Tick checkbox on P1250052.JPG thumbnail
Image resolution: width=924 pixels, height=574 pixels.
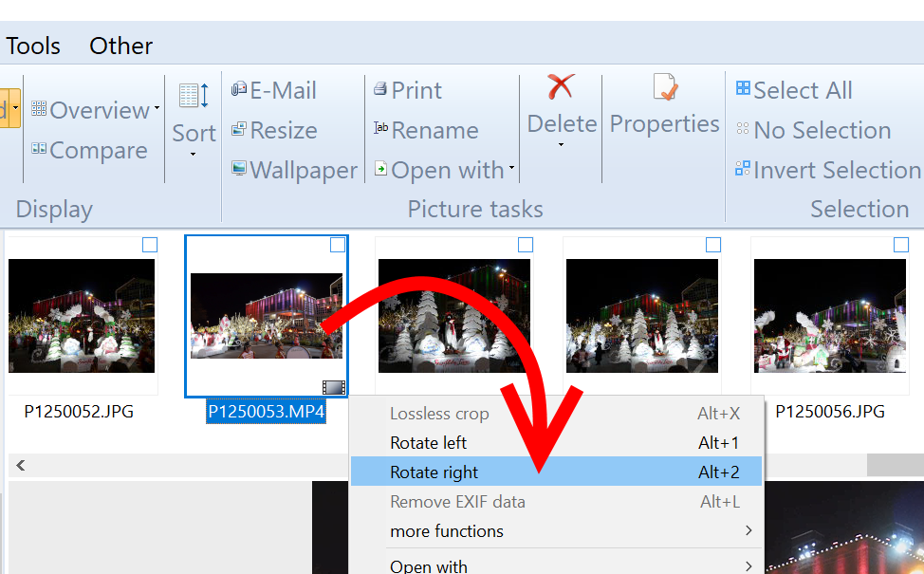[149, 245]
